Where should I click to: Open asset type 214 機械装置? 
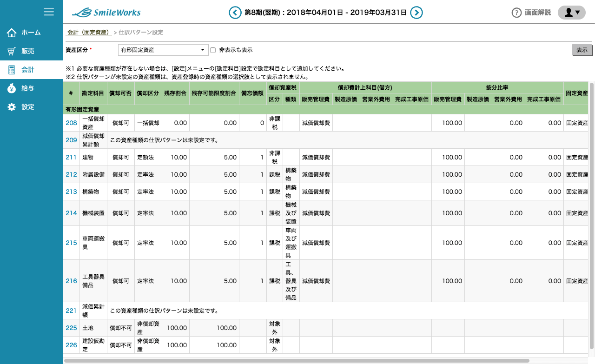pyautogui.click(x=71, y=213)
